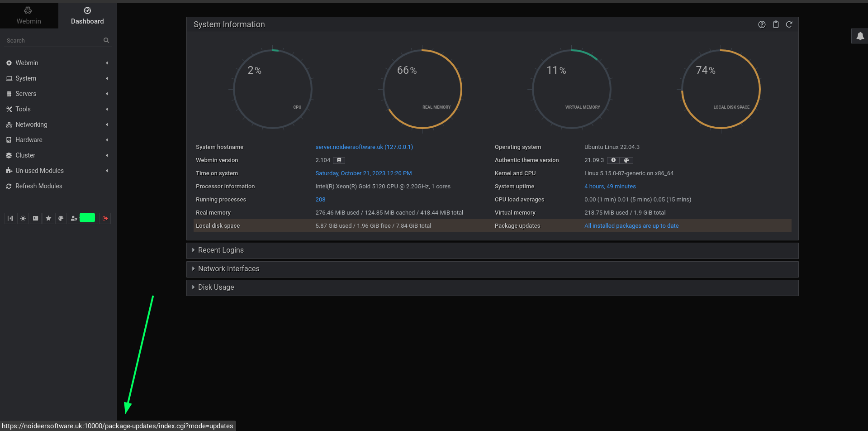Open the favorites star icon
868x431 pixels.
tap(48, 218)
